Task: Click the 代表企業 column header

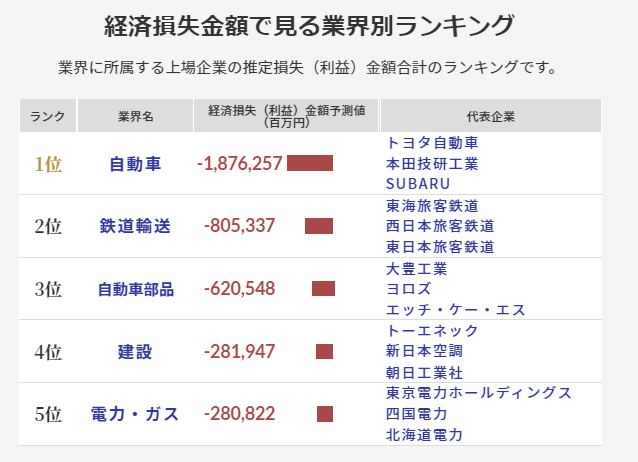Action: pyautogui.click(x=491, y=116)
